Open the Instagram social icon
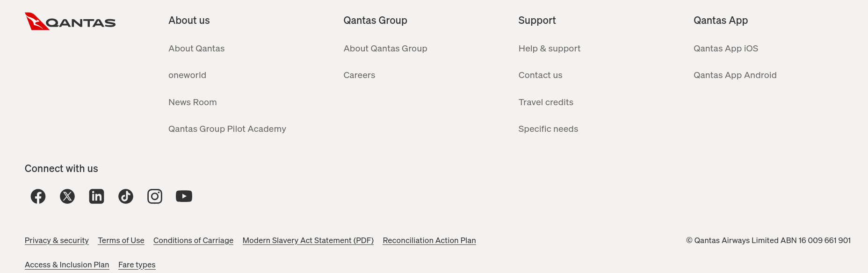This screenshot has width=868, height=273. coord(155,196)
